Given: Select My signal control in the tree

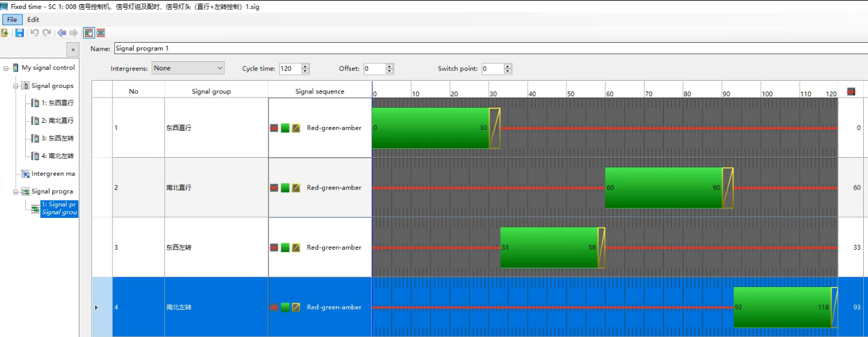Looking at the screenshot, I should [48, 67].
